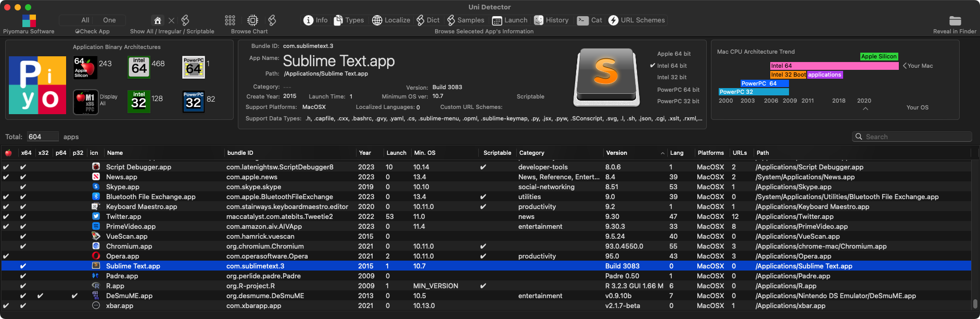Image resolution: width=980 pixels, height=319 pixels.
Task: Click the pink Intel 64 trend bar
Action: pyautogui.click(x=834, y=66)
